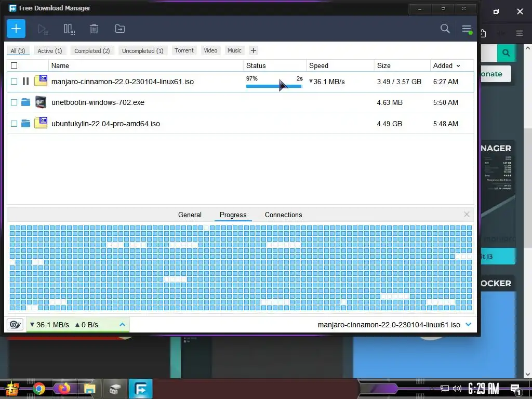Toggle snail speed-limit mode icon
Image resolution: width=532 pixels, height=399 pixels.
pos(15,325)
